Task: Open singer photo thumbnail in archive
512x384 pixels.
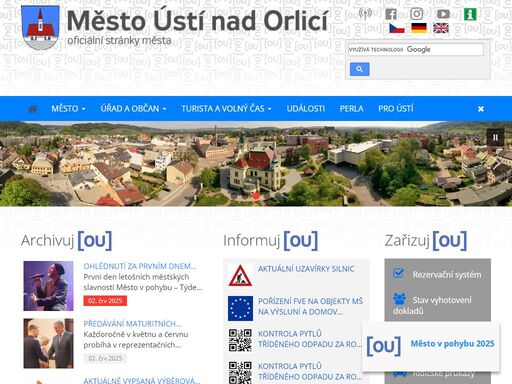Action: tap(48, 286)
